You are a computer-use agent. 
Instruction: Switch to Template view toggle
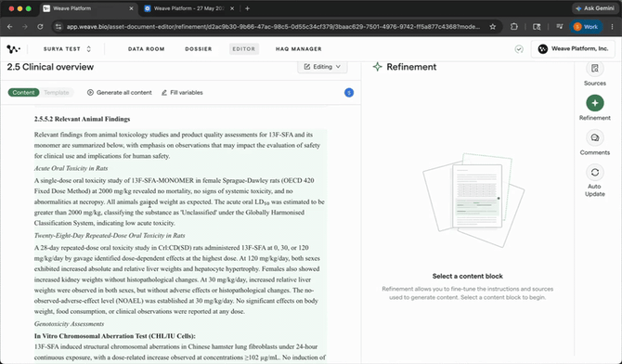click(x=57, y=93)
